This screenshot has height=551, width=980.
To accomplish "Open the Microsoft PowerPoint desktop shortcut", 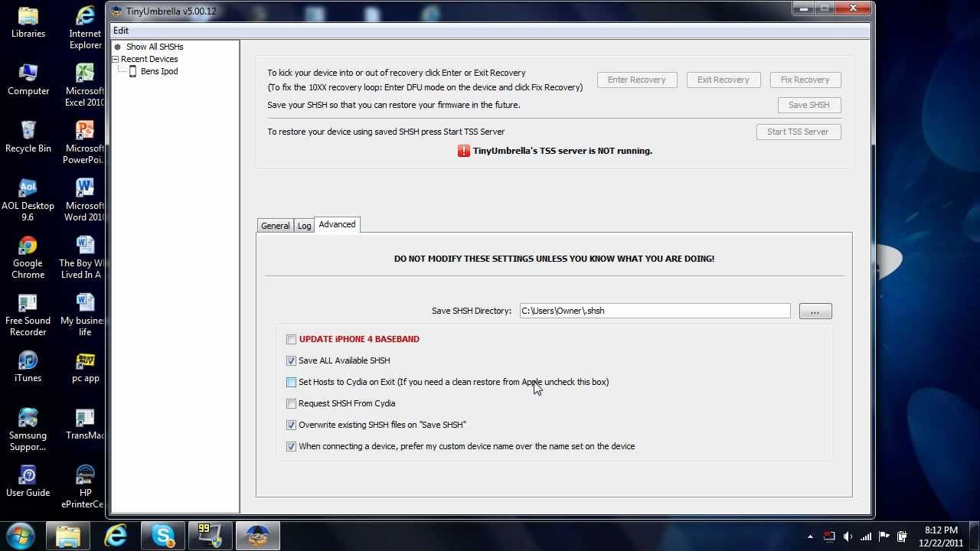I will (x=85, y=143).
